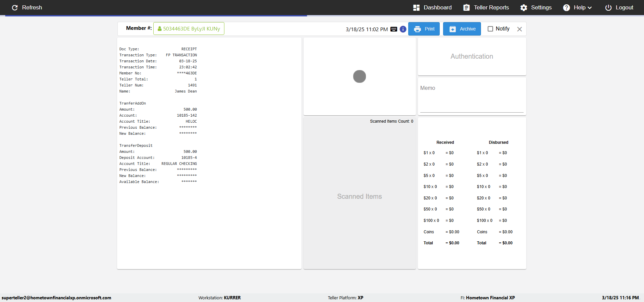Screen dimensions: 644x302
Task: Click the Disbursed Total label
Action: click(x=482, y=243)
